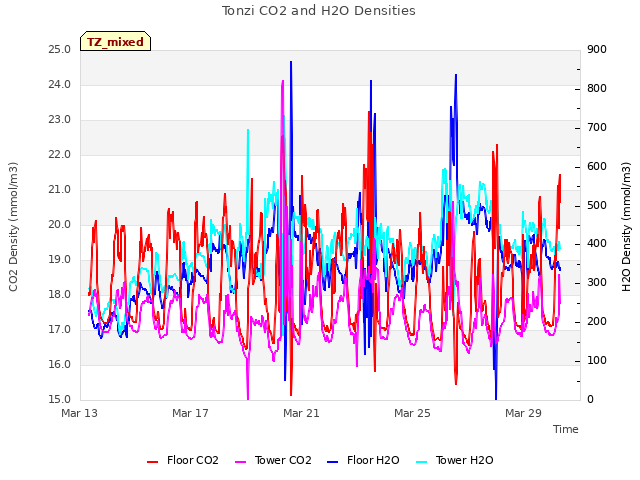Click the 16.0 left axis value
This screenshot has height=480, width=640.
pyautogui.click(x=60, y=364)
